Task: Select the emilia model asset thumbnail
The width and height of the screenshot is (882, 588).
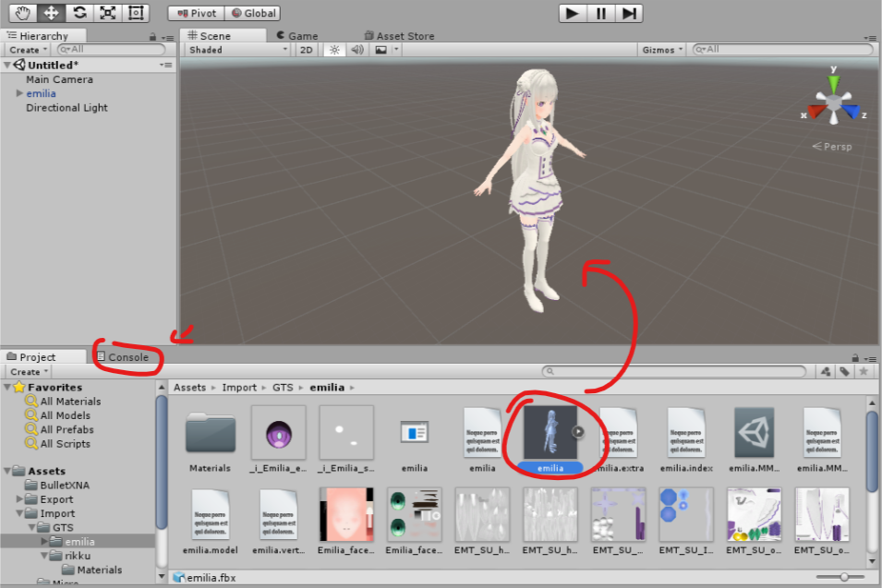Action: [x=550, y=432]
